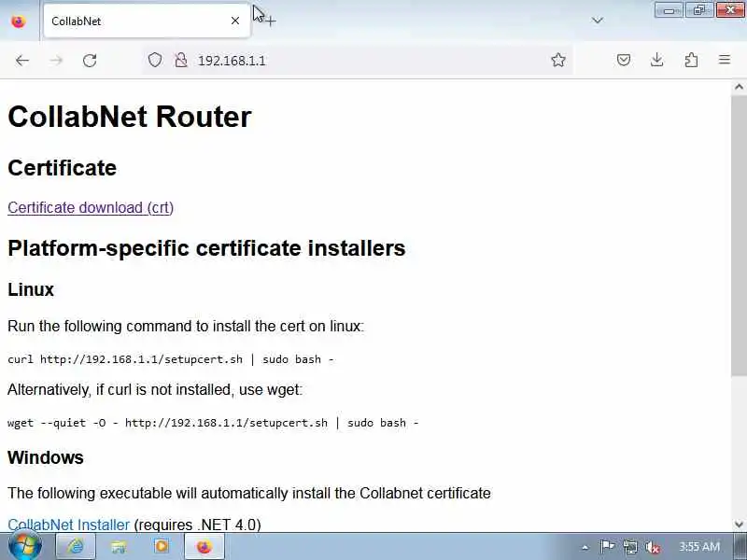Show hidden system tray icons
This screenshot has height=560, width=747.
585,547
